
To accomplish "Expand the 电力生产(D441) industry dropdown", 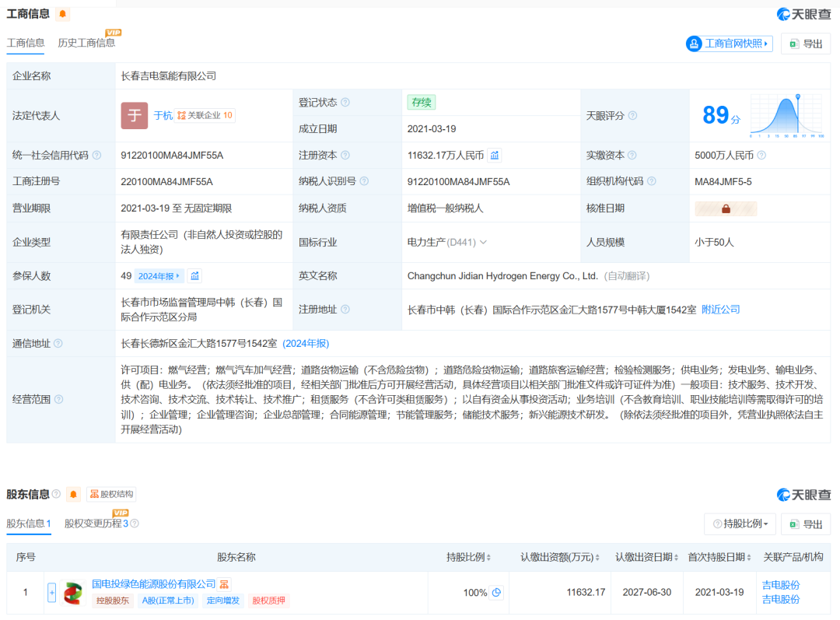I will [483, 242].
